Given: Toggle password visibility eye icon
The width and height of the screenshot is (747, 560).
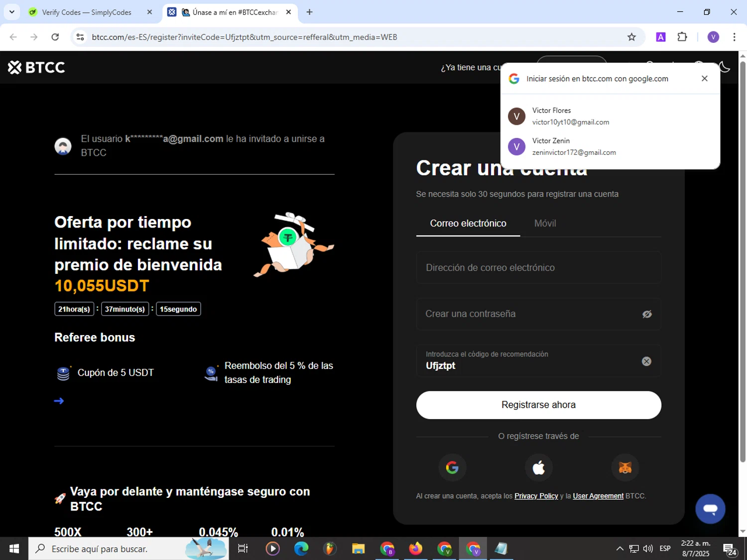Looking at the screenshot, I should pyautogui.click(x=647, y=314).
